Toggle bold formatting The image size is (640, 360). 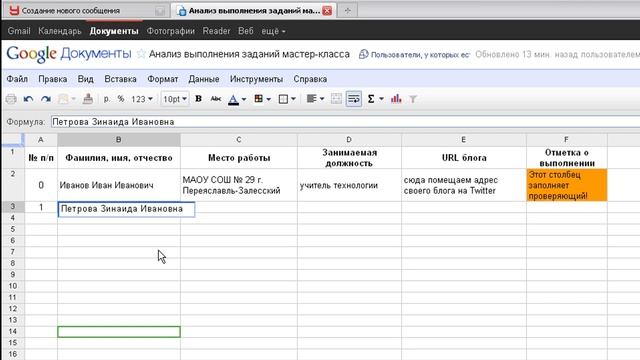(198, 99)
